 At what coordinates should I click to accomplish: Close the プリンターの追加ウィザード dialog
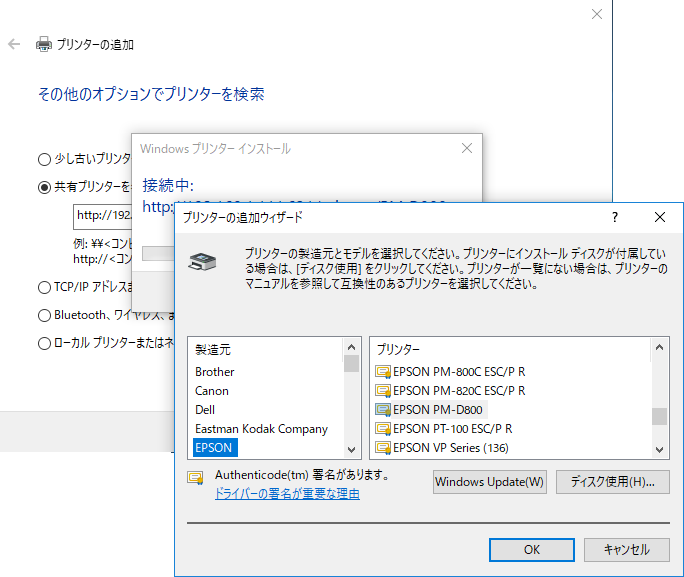point(660,217)
